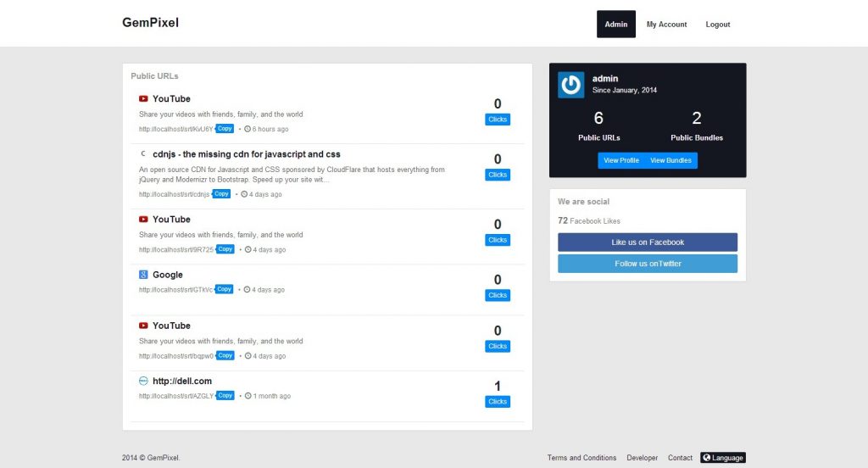Show bundles with View Bundles button

[x=670, y=160]
